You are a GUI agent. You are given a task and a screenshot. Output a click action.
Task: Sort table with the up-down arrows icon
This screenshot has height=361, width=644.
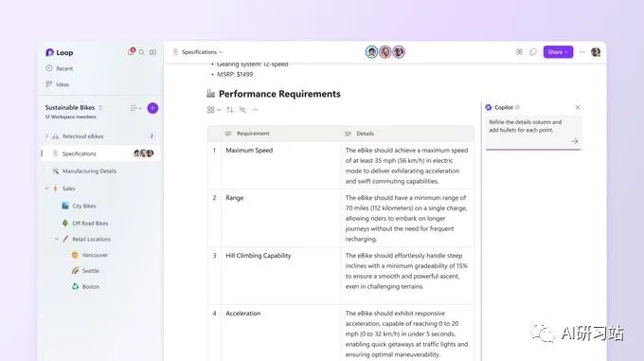[x=229, y=110]
